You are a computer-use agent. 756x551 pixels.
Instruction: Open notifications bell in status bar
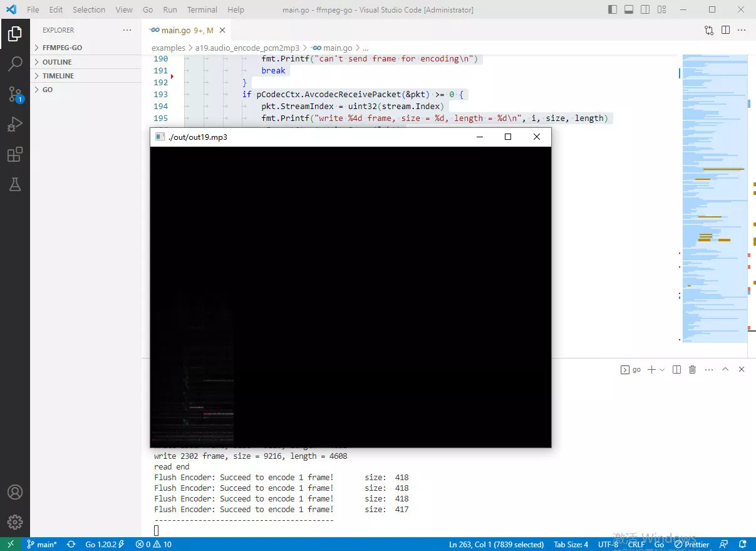[743, 544]
